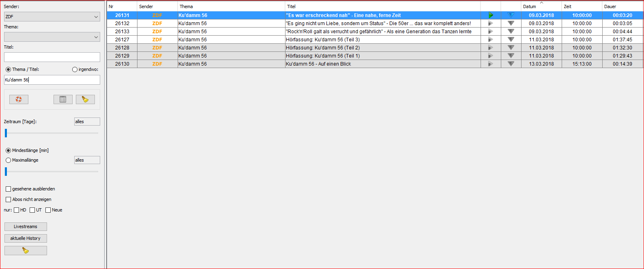Open the Sender dropdown showing ZDF
644x269 pixels.
pos(52,17)
